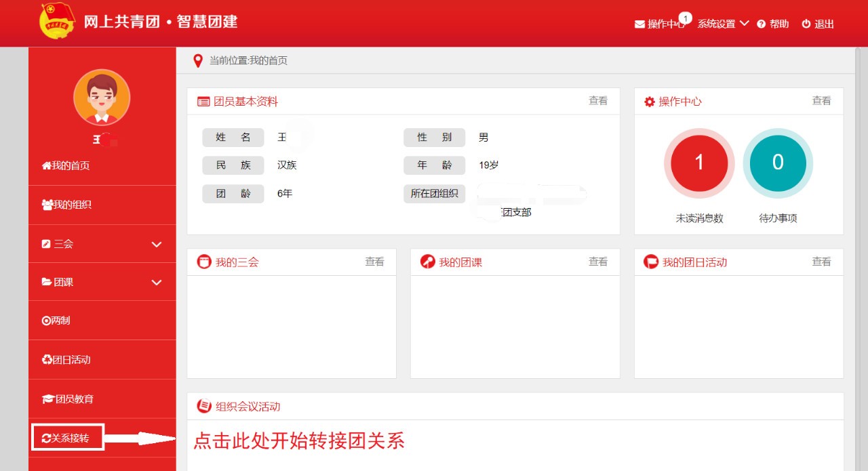Click the 组织会议活动 round icon
The width and height of the screenshot is (868, 471).
(x=203, y=406)
